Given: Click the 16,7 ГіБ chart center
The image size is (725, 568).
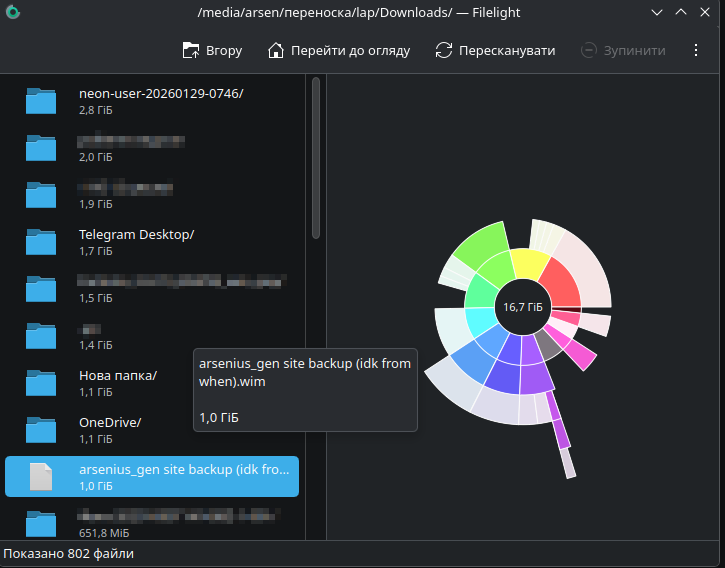Looking at the screenshot, I should click(x=522, y=307).
